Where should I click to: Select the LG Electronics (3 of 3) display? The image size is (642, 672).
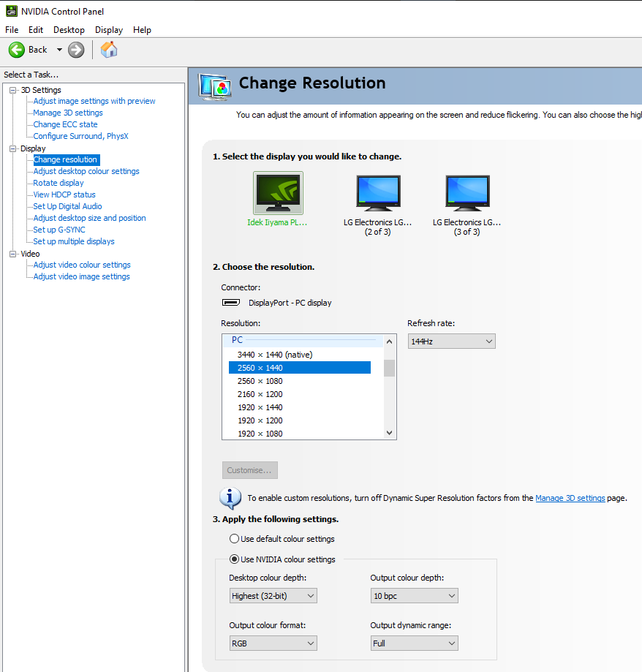click(467, 193)
